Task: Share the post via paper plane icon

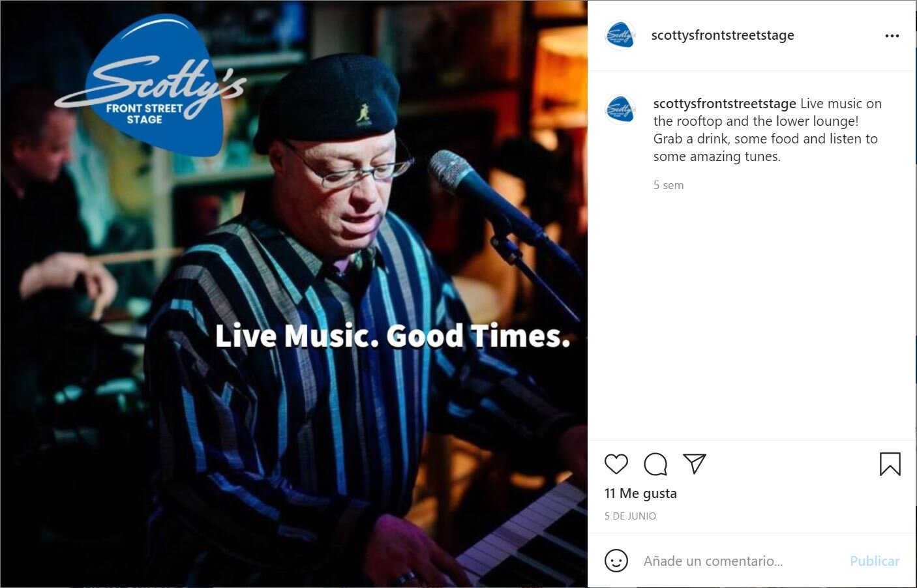Action: [x=695, y=463]
